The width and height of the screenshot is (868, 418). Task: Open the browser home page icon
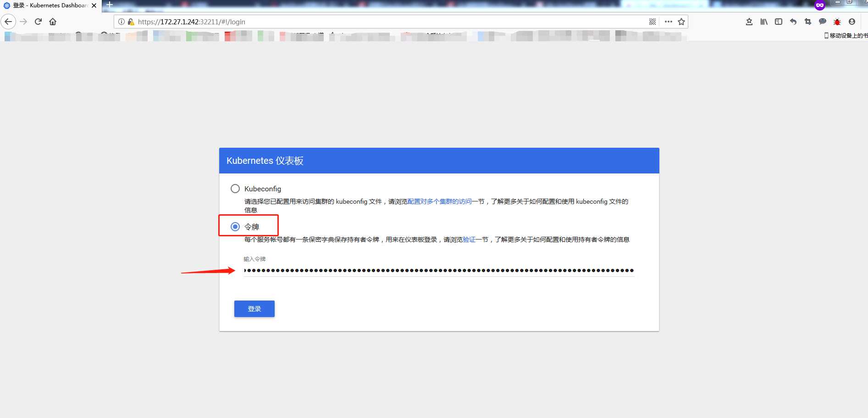pos(53,22)
